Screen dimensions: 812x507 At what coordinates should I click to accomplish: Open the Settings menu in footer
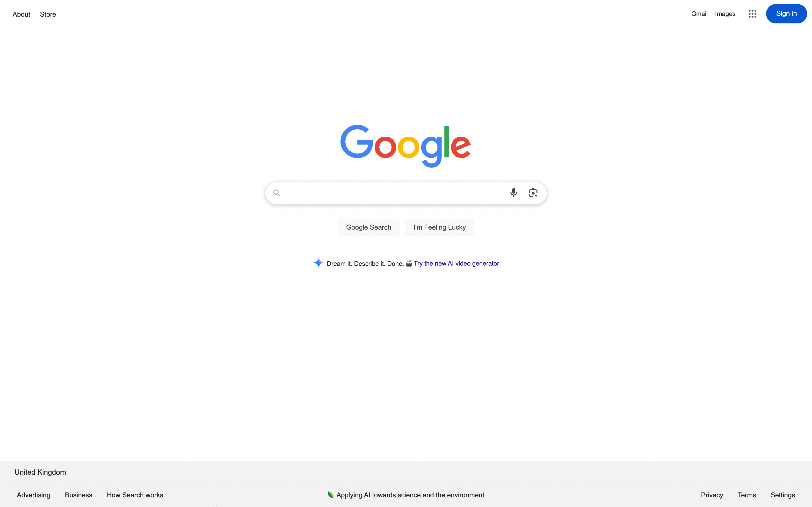[x=783, y=495]
